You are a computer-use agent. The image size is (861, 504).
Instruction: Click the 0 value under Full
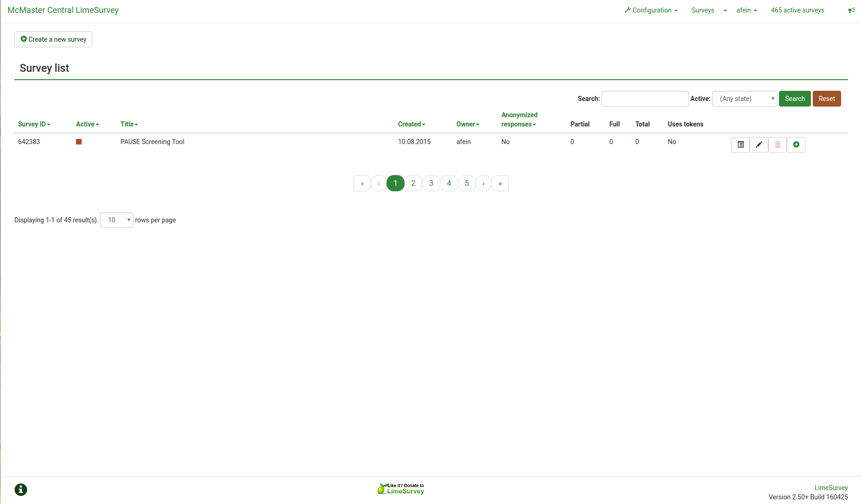click(x=611, y=142)
